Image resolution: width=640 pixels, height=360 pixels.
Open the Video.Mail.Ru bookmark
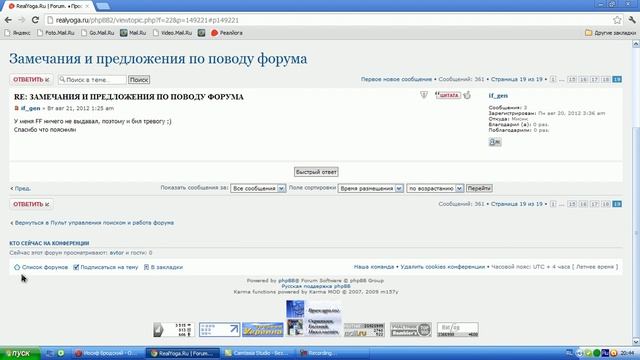tap(172, 33)
